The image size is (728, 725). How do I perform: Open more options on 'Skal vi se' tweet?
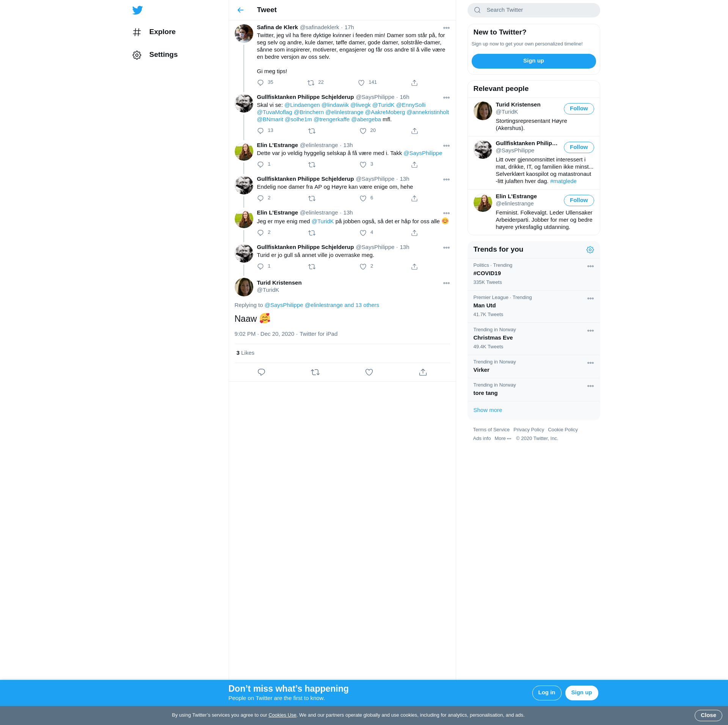(446, 98)
